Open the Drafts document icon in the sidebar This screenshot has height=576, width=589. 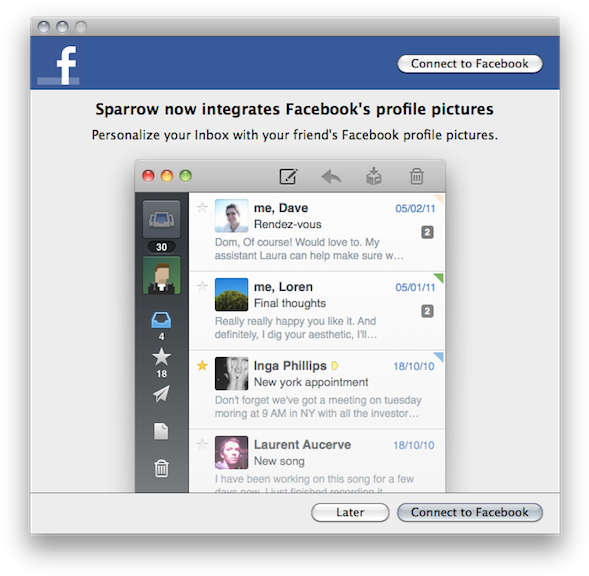click(161, 431)
